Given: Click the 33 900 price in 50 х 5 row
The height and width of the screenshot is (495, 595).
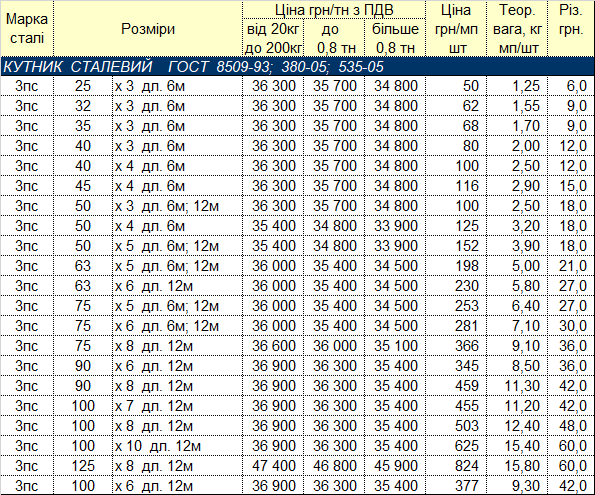Looking at the screenshot, I should pos(395,246).
